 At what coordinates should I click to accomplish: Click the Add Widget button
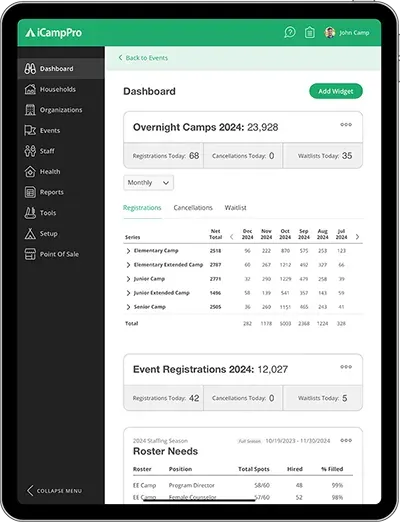(336, 91)
